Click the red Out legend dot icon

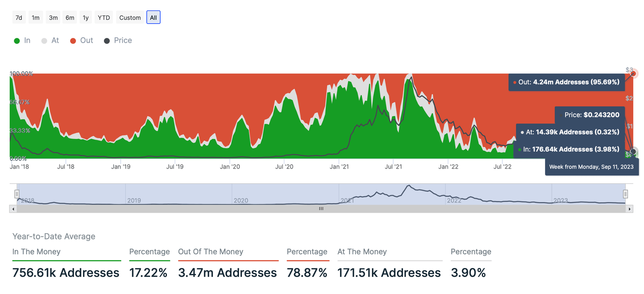[x=72, y=40]
